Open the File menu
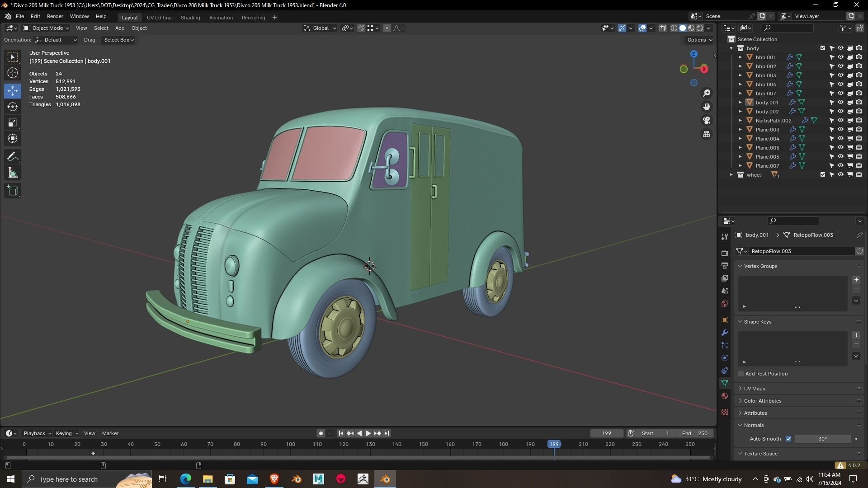This screenshot has height=488, width=868. tap(20, 16)
